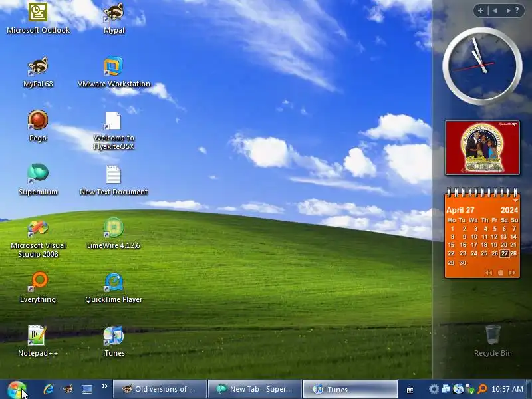Click the 'April 27' calendar heading
The height and width of the screenshot is (399, 532).
(460, 210)
